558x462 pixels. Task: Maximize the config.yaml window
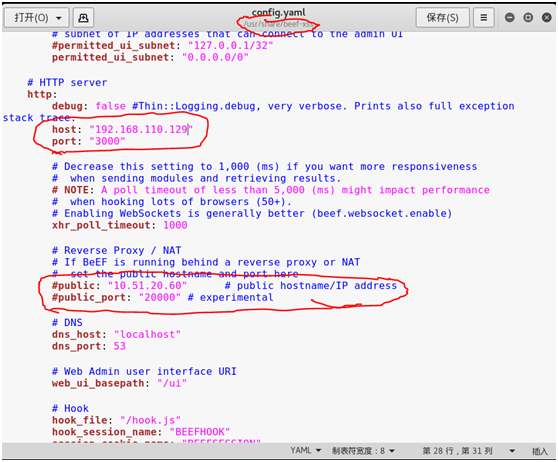pos(528,17)
